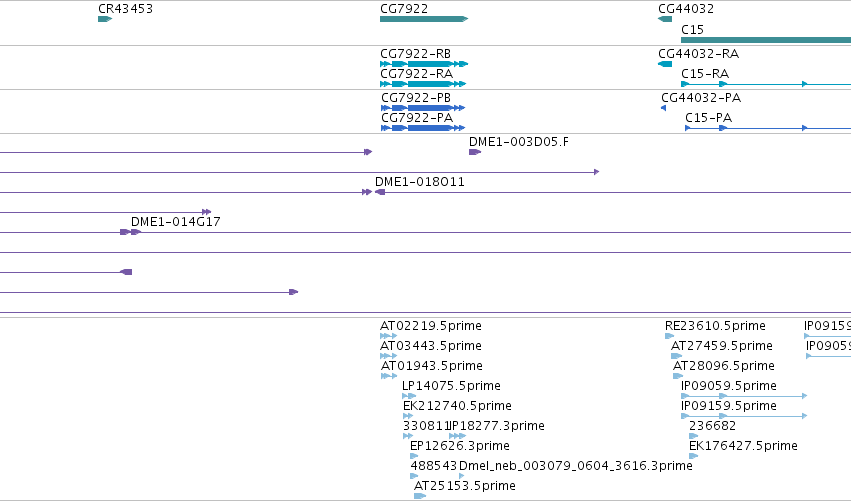The height and width of the screenshot is (501, 851).
Task: Click the CR43453 gene arrow glyph
Action: [x=105, y=19]
